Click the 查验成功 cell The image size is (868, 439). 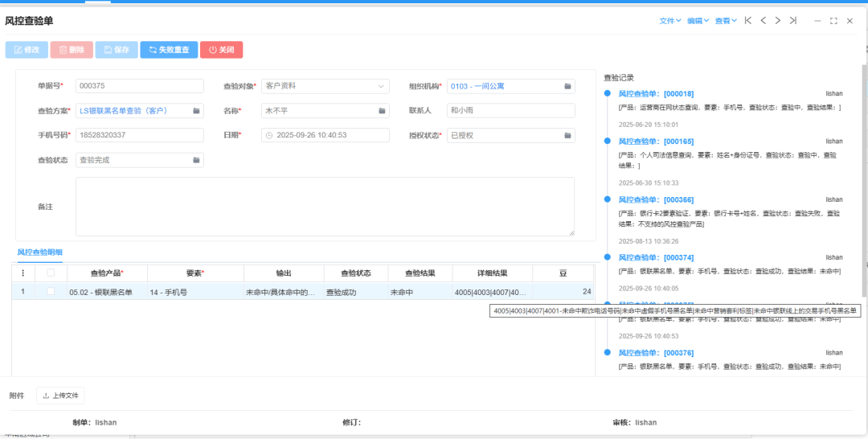coord(356,292)
